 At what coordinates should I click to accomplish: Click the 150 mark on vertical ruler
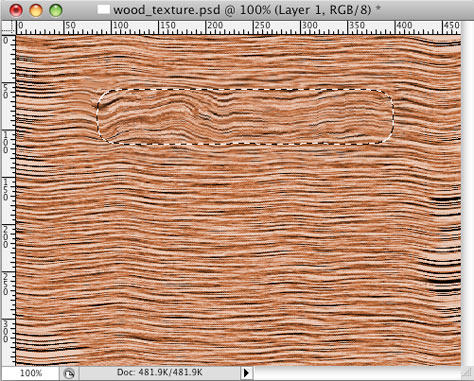coord(6,189)
